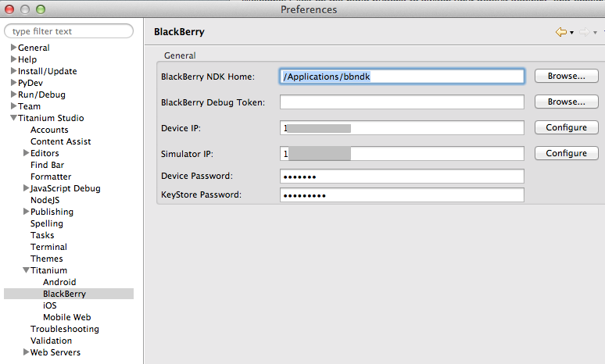Click the BlackBerry NDK Home field
605x364 pixels.
pyautogui.click(x=402, y=77)
